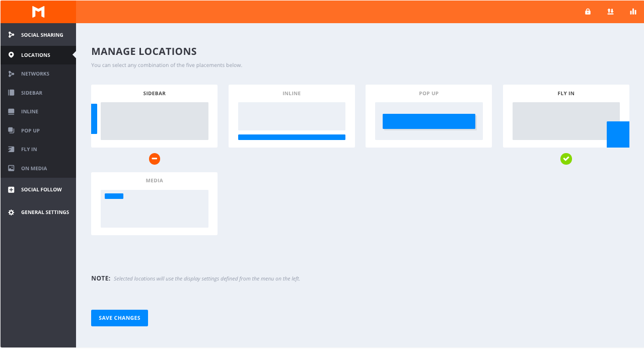Enable the Inline location card
Viewport: 644px width, 349px height.
pos(292,116)
